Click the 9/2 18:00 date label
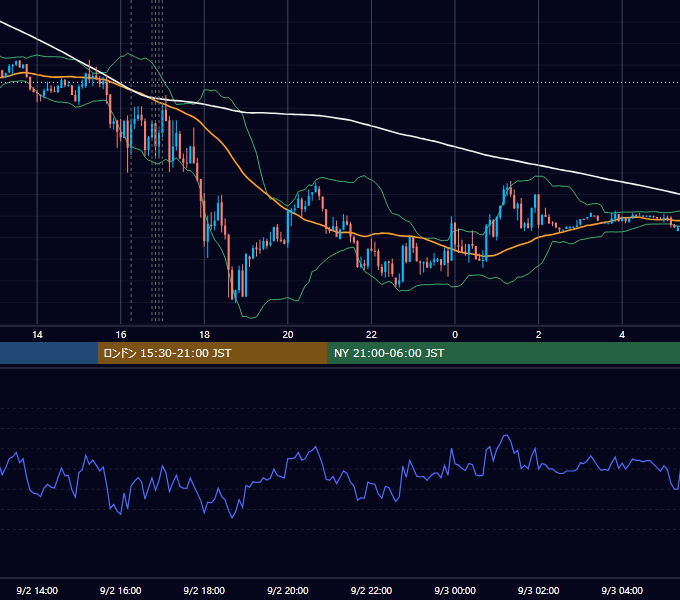Screen dimensions: 680x600 tap(204, 591)
